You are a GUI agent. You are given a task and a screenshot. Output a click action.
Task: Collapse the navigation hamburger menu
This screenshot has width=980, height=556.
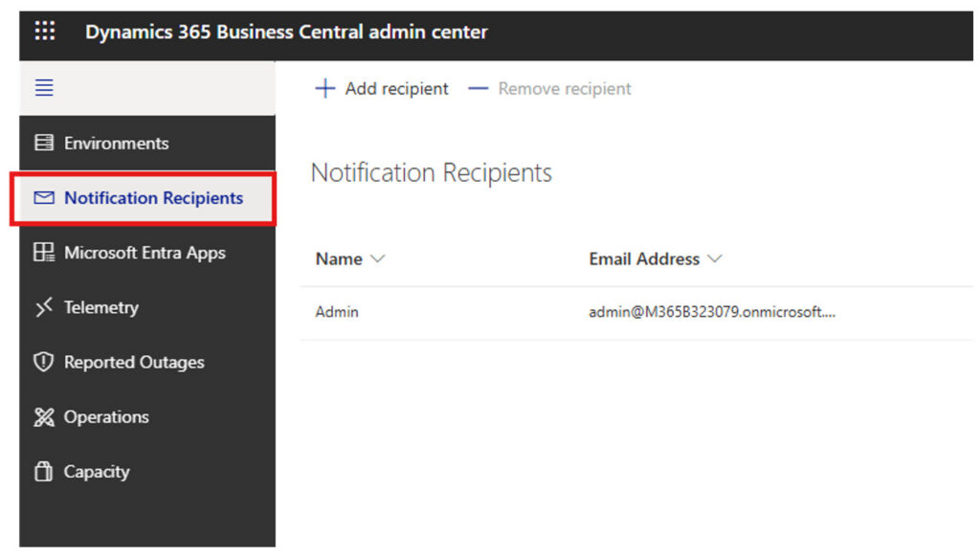[44, 87]
